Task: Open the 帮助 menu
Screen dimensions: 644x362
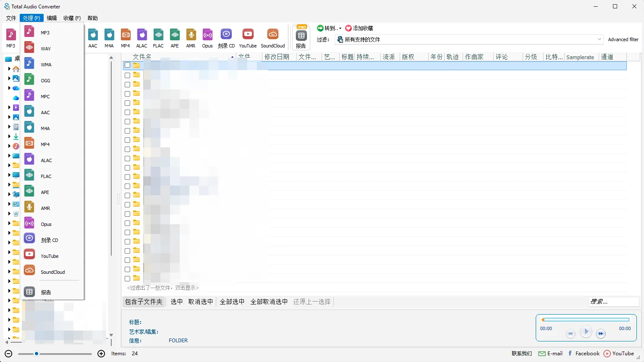Action: pos(92,18)
